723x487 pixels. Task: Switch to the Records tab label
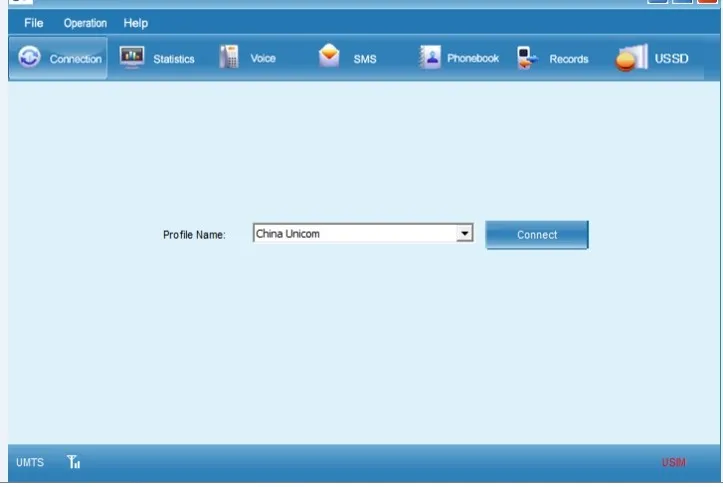click(569, 59)
